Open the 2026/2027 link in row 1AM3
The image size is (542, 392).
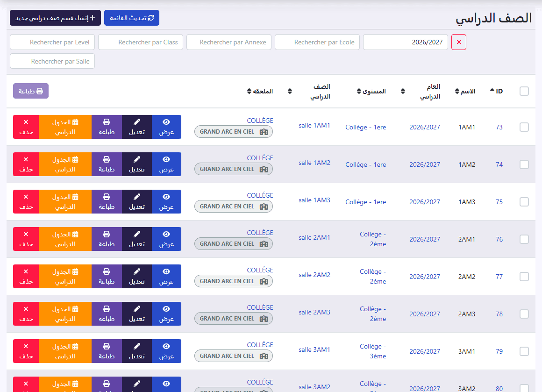[x=425, y=202]
